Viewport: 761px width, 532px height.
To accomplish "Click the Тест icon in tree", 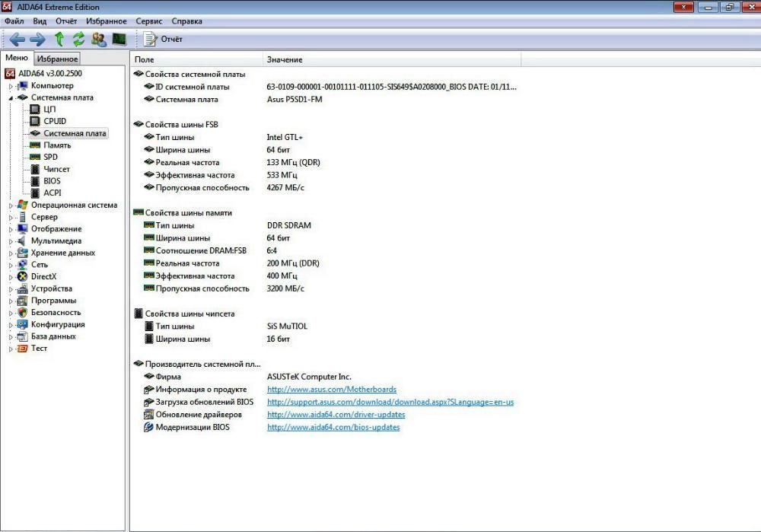I will (x=22, y=349).
